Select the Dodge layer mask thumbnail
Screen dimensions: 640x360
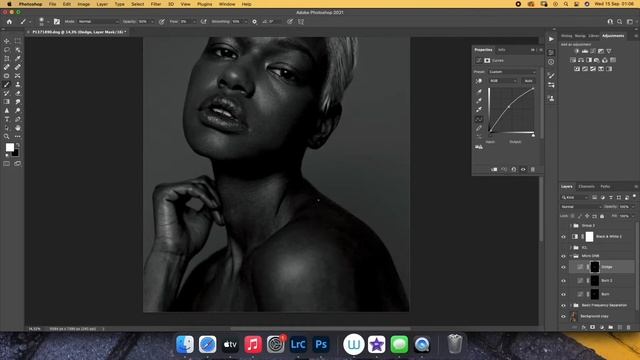(595, 267)
